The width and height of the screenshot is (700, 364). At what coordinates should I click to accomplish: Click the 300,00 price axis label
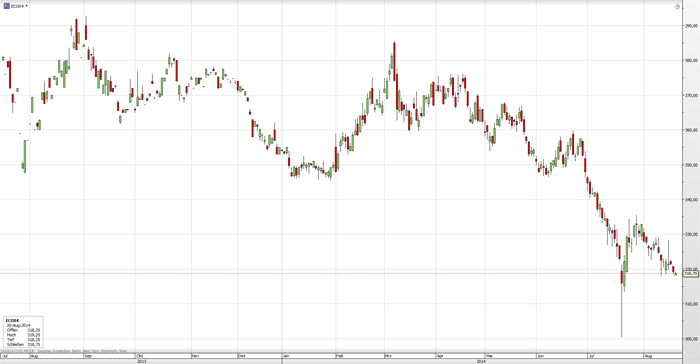click(691, 339)
